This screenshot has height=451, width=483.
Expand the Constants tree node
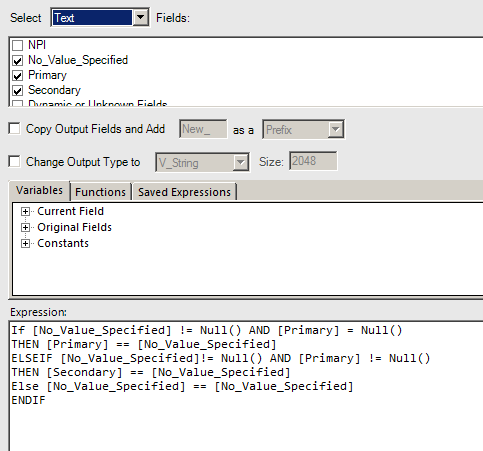(x=25, y=243)
